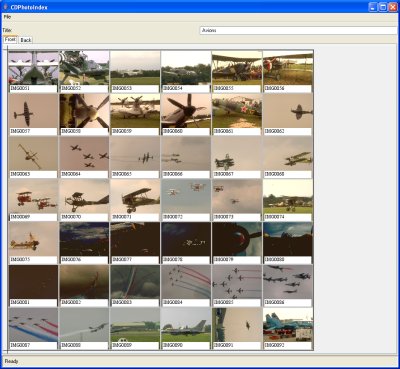This screenshot has height=369, width=400.
Task: Select the thumbnail above caption IMG0067
Action: (237, 154)
